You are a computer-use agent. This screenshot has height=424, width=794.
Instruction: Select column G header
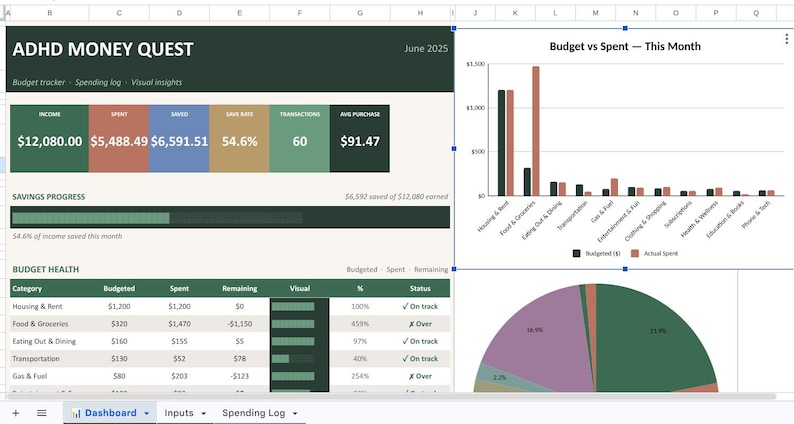[360, 13]
